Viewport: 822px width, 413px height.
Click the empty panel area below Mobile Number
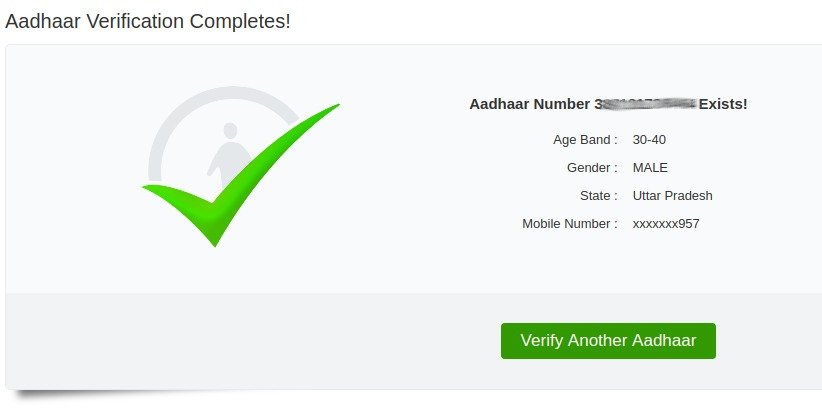[x=608, y=262]
